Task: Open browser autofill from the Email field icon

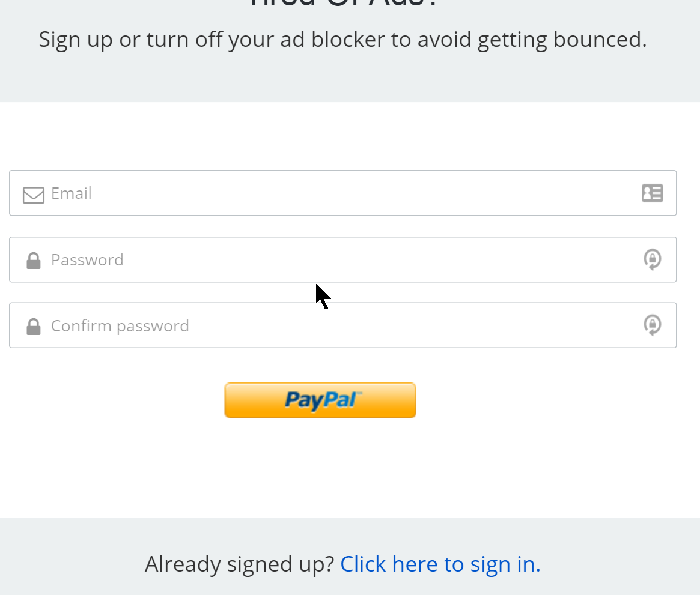Action: point(653,193)
